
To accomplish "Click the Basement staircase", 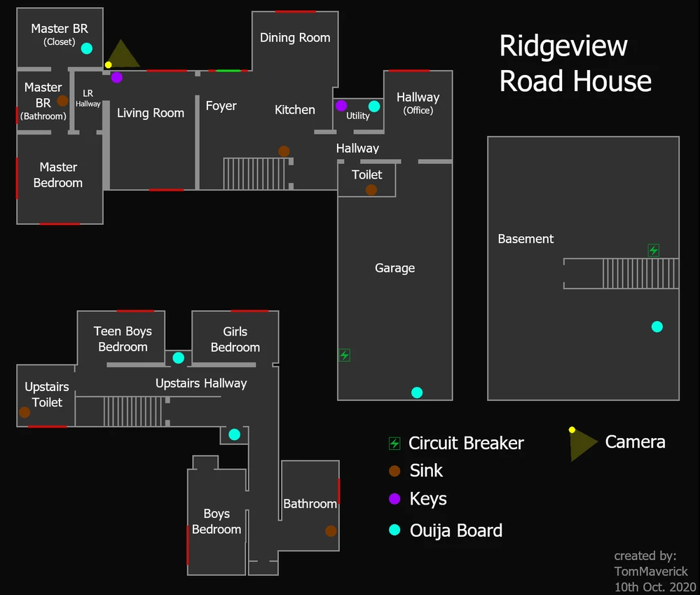I will 640,273.
